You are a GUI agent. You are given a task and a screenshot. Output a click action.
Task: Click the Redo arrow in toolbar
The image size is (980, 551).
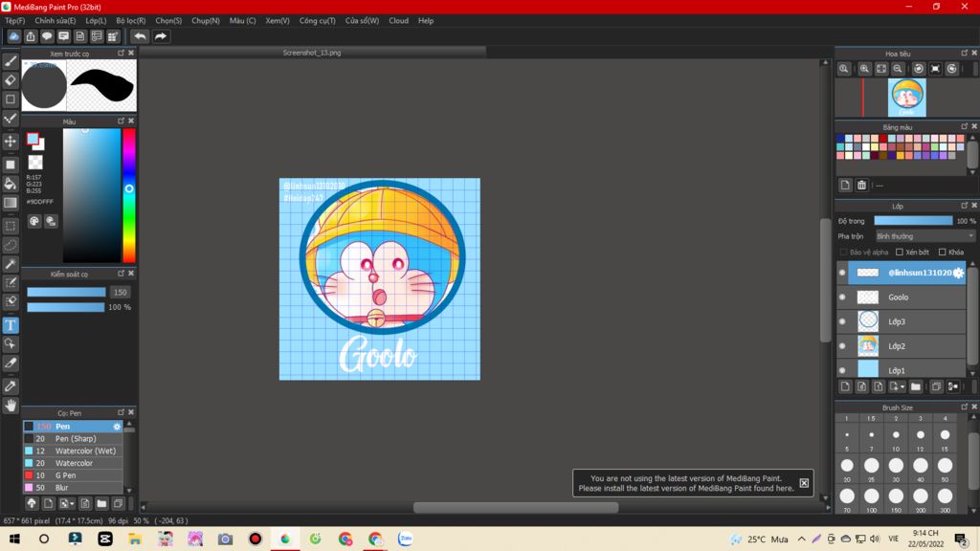161,36
